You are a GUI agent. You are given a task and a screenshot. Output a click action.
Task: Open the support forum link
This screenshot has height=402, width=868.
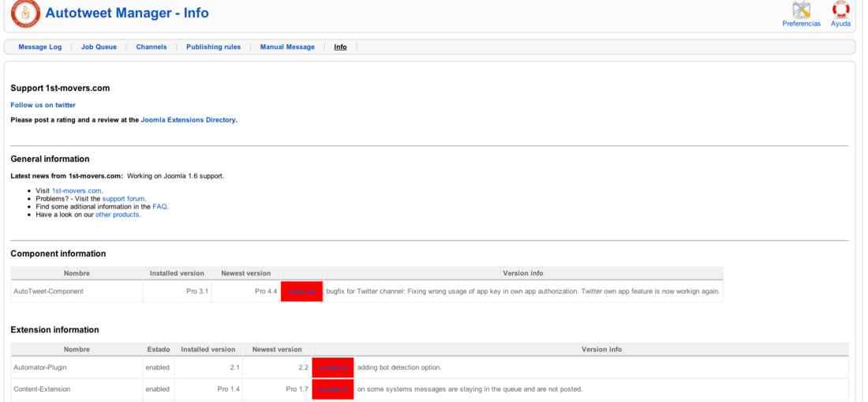coord(123,198)
